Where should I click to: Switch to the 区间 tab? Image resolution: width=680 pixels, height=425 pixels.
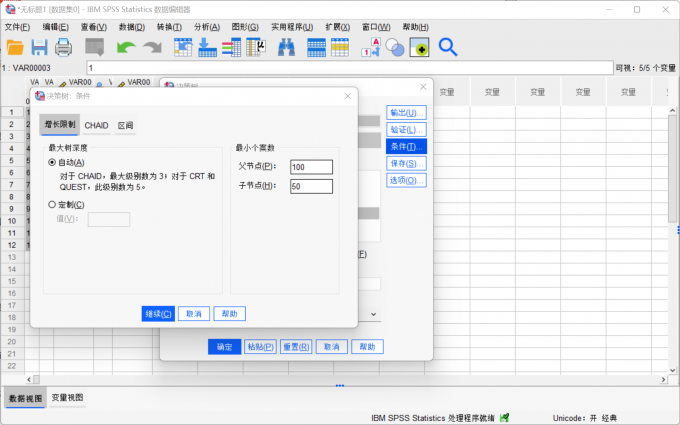click(125, 125)
